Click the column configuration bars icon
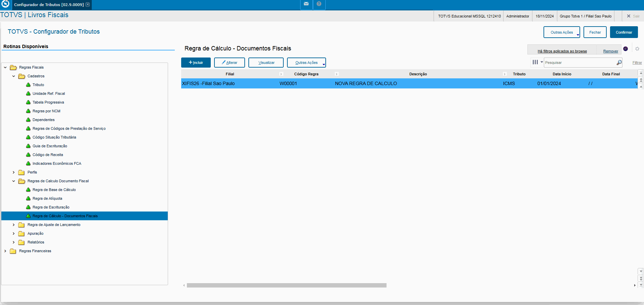This screenshot has height=305, width=644. coord(535,62)
